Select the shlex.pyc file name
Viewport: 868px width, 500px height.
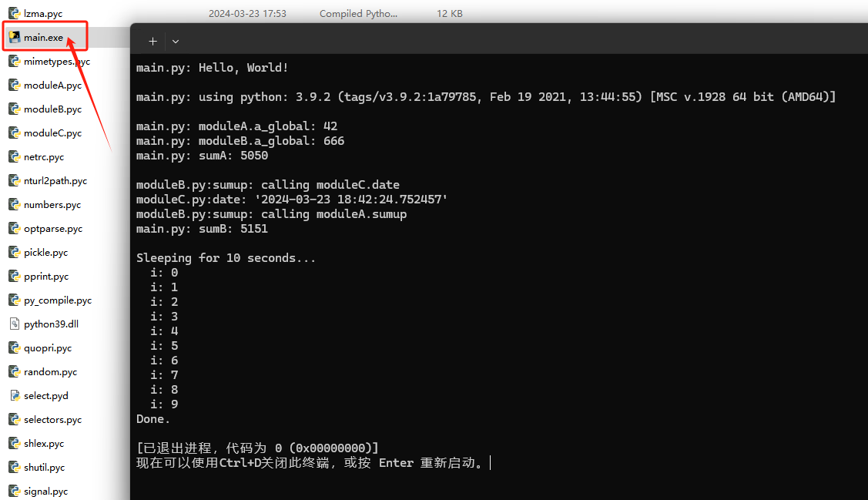tap(44, 443)
